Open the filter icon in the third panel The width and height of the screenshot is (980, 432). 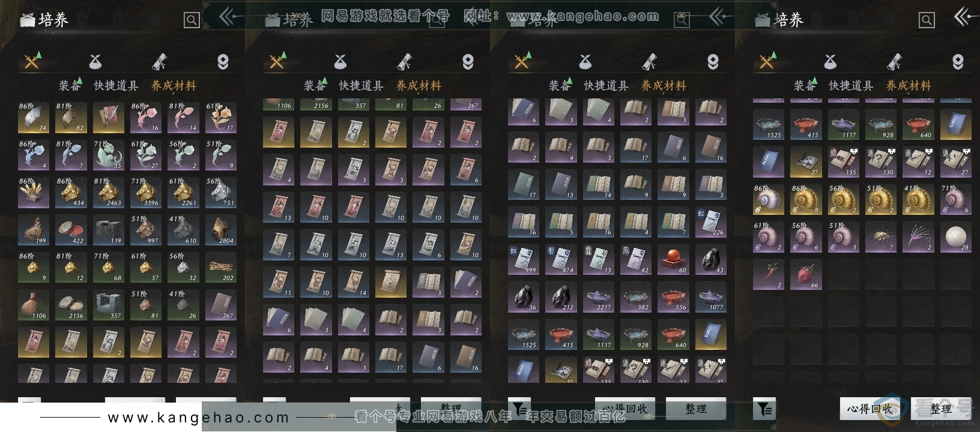[519, 409]
